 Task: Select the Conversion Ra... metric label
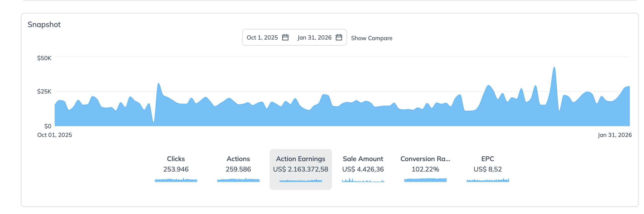click(x=425, y=159)
